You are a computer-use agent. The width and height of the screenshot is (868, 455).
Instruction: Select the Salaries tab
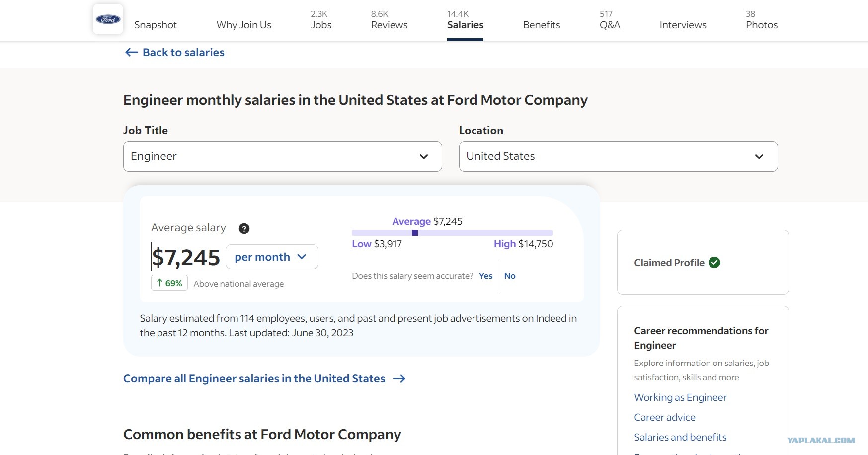[x=465, y=20]
